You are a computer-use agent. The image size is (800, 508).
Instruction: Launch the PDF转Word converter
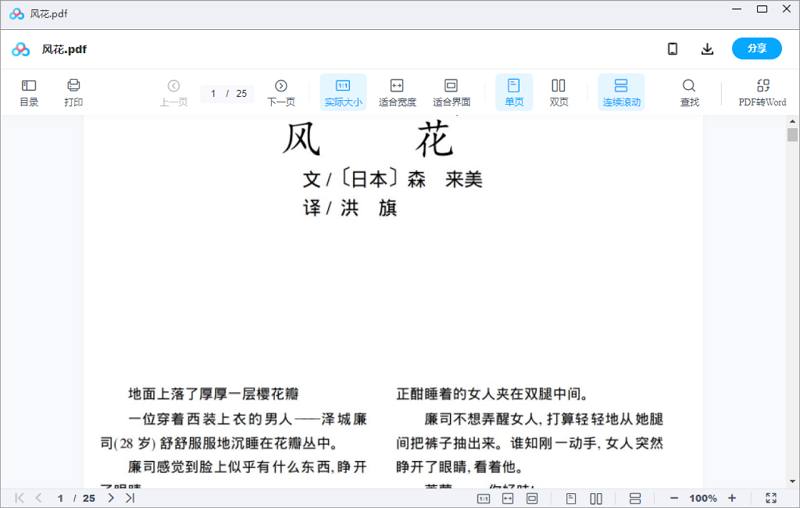pos(762,92)
